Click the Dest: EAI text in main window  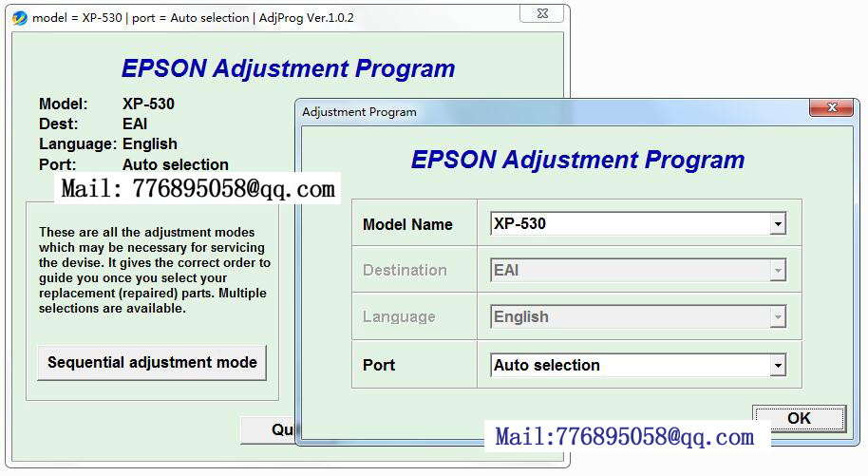93,124
